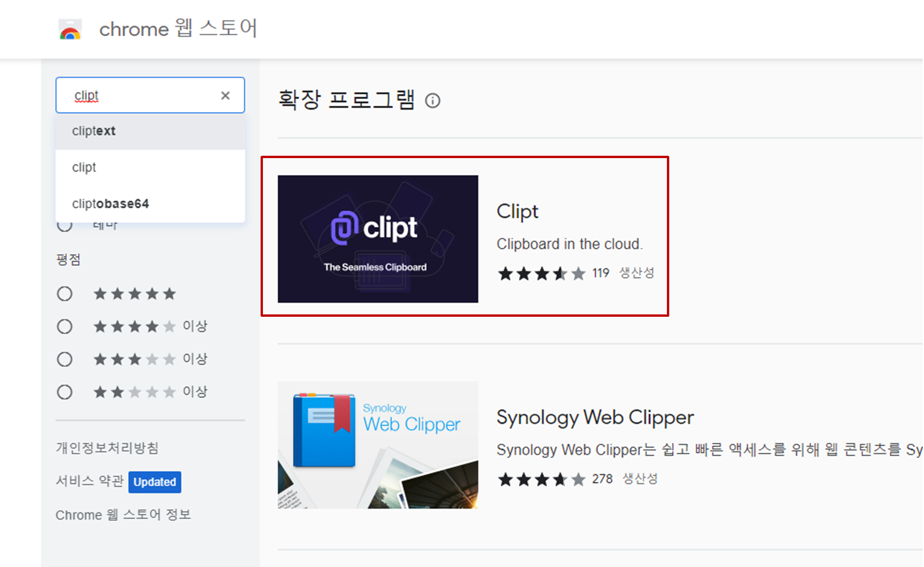
Task: Click the Clipboard in the cloud description
Action: click(570, 244)
